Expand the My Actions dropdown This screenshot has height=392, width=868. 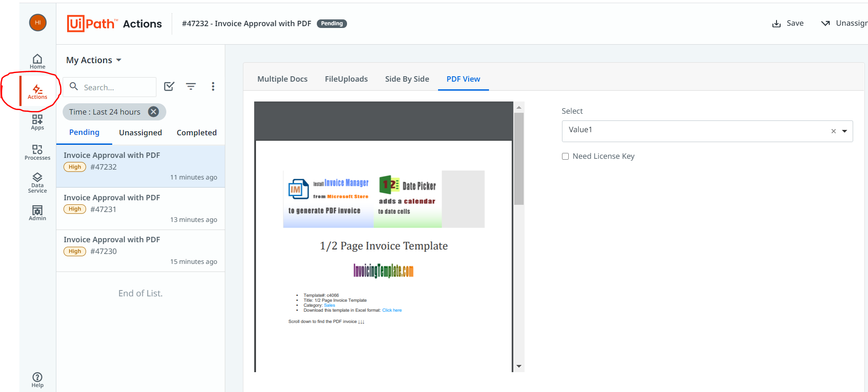(x=94, y=60)
